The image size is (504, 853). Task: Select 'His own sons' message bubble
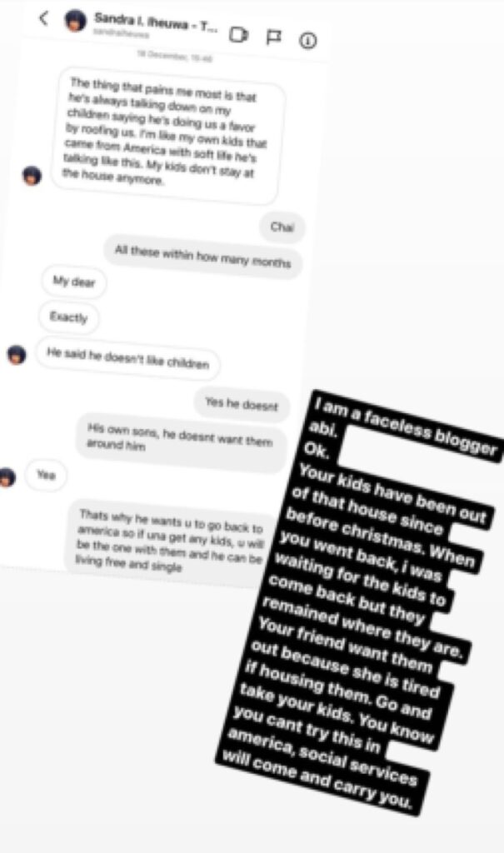pos(181,441)
